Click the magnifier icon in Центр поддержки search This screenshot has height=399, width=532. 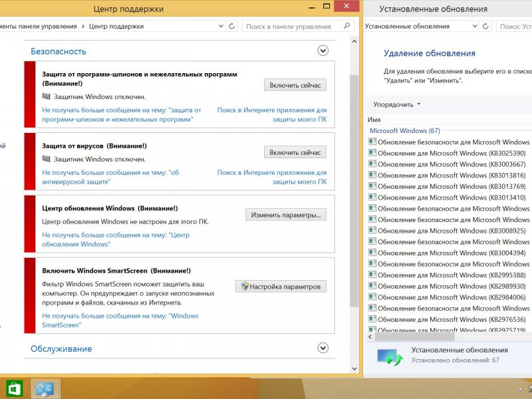point(346,26)
